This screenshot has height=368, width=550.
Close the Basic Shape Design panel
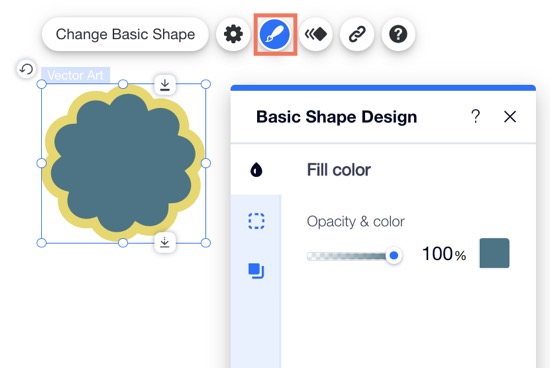click(x=510, y=116)
